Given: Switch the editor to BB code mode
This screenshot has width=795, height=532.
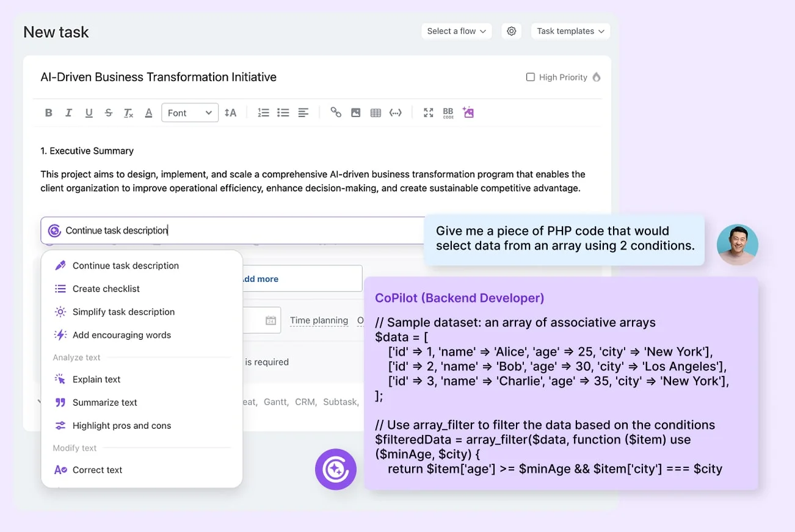Looking at the screenshot, I should pyautogui.click(x=448, y=113).
